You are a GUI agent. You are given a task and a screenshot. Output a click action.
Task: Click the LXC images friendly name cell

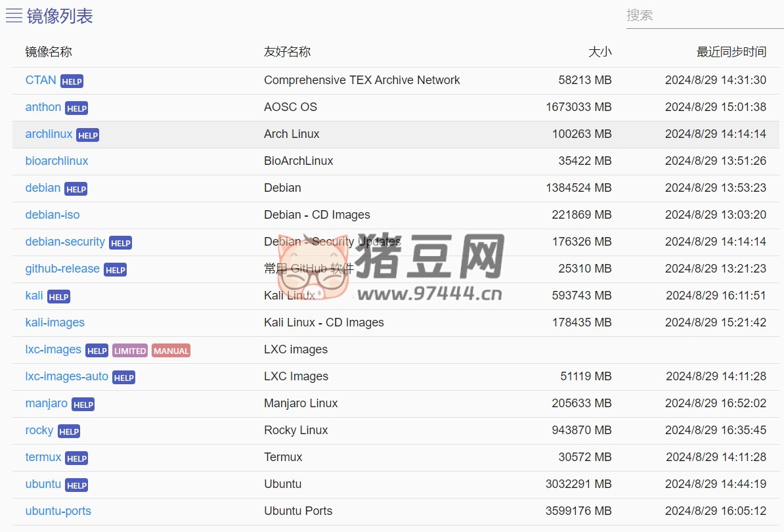pyautogui.click(x=295, y=350)
